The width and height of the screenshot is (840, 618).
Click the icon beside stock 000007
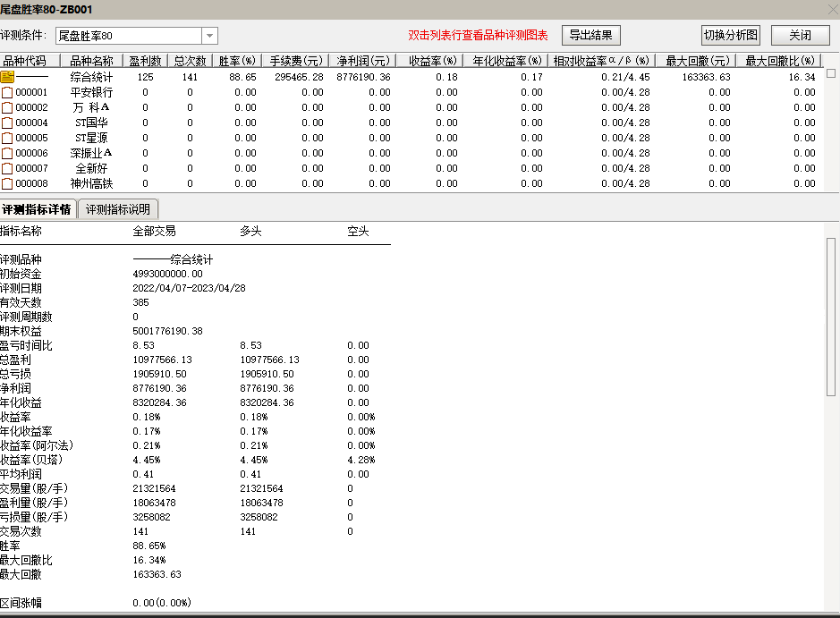click(x=7, y=169)
